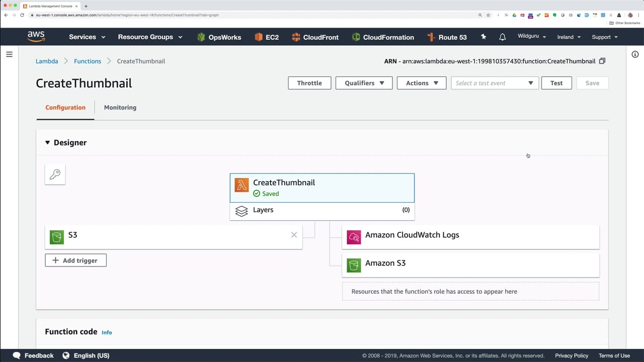Screen dimensions: 644x362
Task: Select the S3 trigger bucket icon
Action: pyautogui.click(x=57, y=237)
